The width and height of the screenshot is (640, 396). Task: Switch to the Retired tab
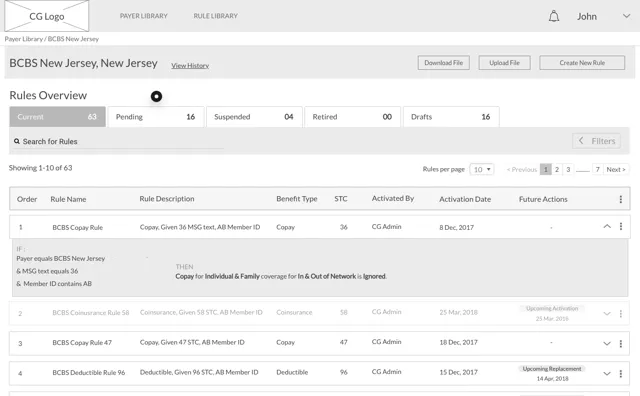(353, 117)
